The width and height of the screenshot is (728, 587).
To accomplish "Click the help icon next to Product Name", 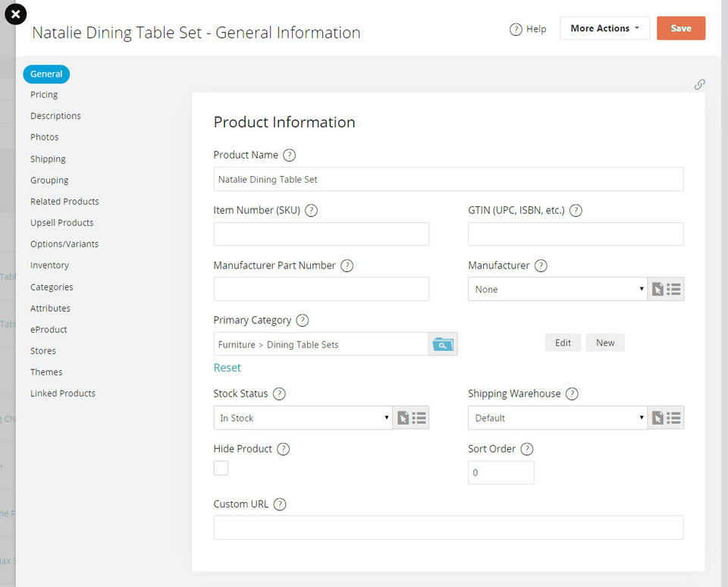I will pyautogui.click(x=289, y=155).
